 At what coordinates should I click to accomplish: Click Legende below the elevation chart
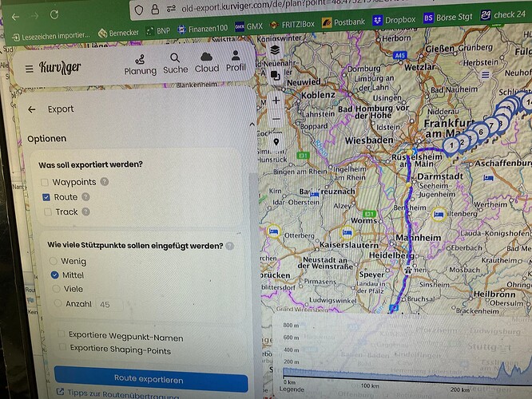(292, 389)
